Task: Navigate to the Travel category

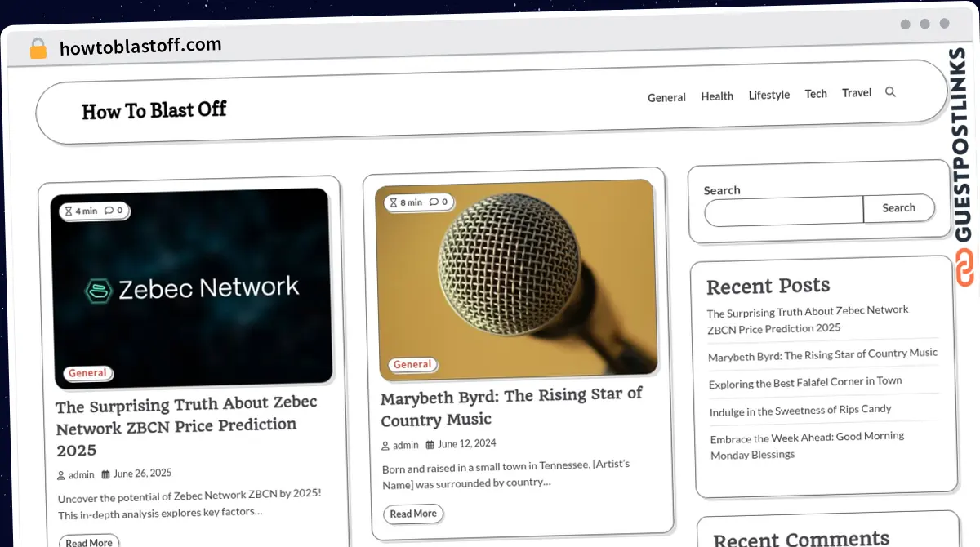Action: (x=857, y=93)
